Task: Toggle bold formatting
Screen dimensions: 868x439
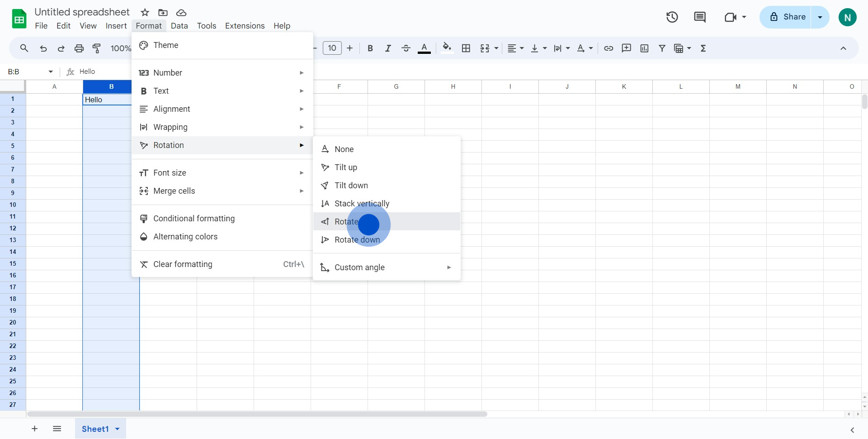Action: click(x=370, y=48)
